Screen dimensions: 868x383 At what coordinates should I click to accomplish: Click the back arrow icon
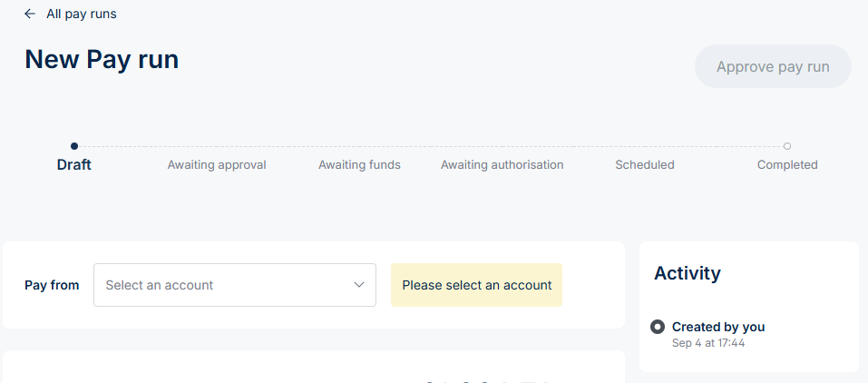[x=30, y=14]
